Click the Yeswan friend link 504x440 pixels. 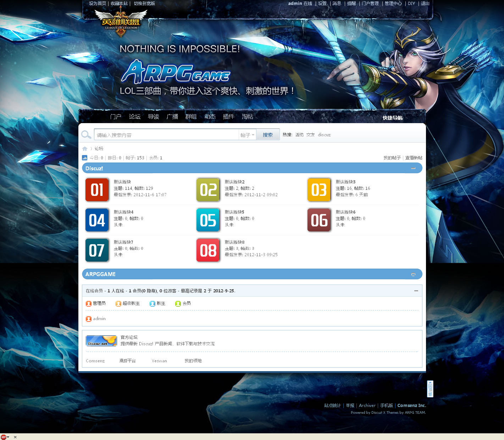point(159,361)
